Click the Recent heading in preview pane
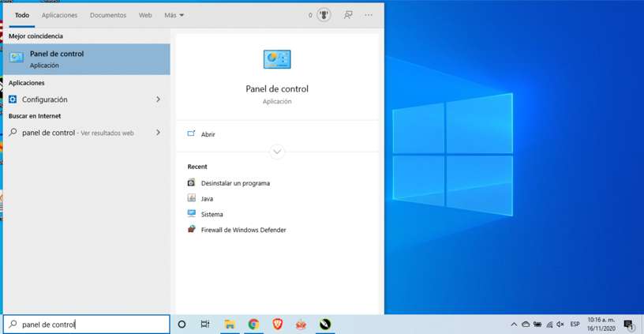This screenshot has width=644, height=334. click(197, 167)
